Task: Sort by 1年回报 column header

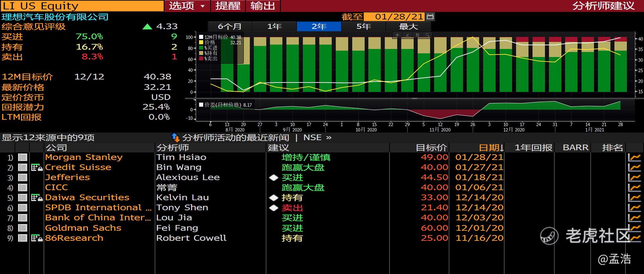Action: click(534, 148)
